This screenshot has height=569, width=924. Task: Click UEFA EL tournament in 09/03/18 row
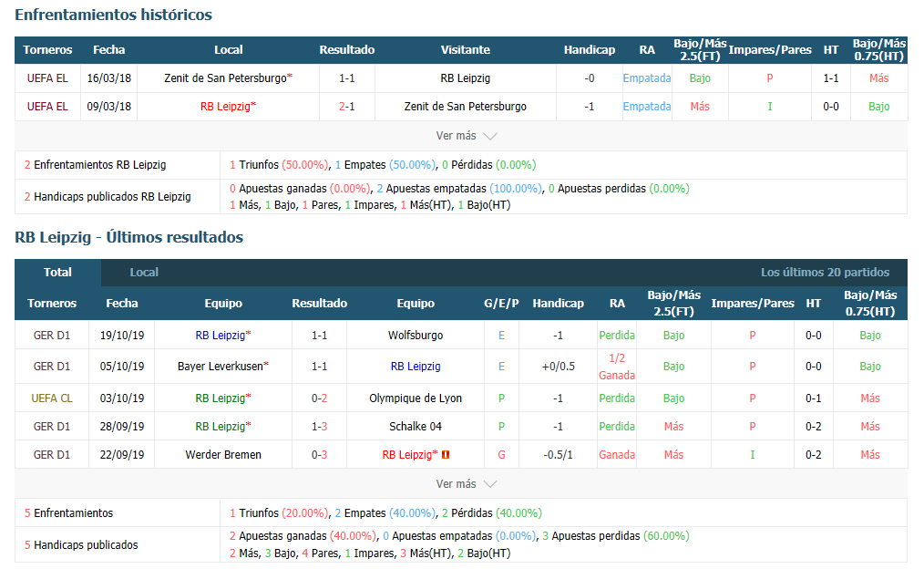47,107
